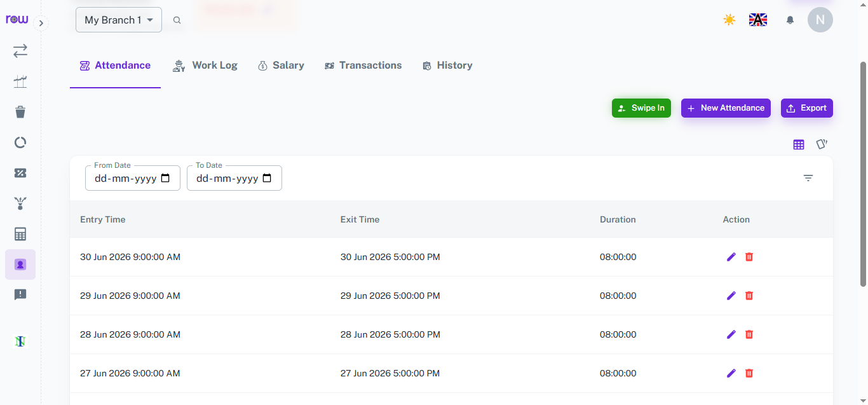This screenshot has width=868, height=405.
Task: Click the feedback message sidebar icon
Action: pos(20,295)
